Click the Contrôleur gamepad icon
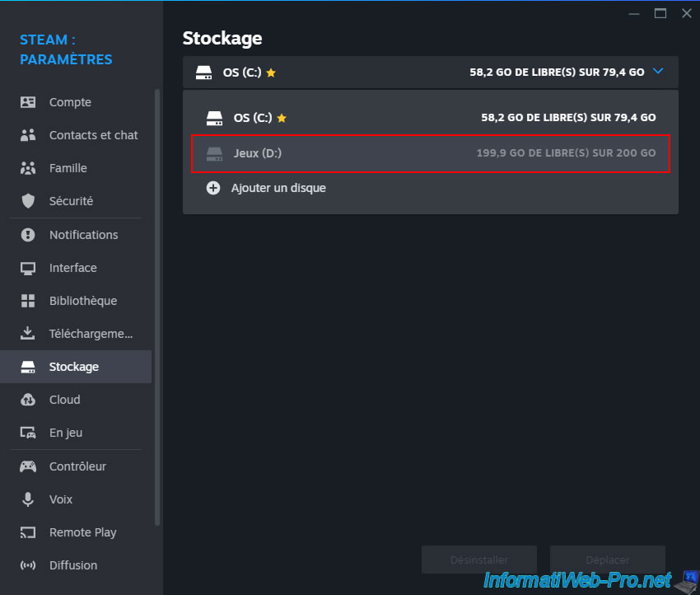The width and height of the screenshot is (700, 595). tap(28, 466)
